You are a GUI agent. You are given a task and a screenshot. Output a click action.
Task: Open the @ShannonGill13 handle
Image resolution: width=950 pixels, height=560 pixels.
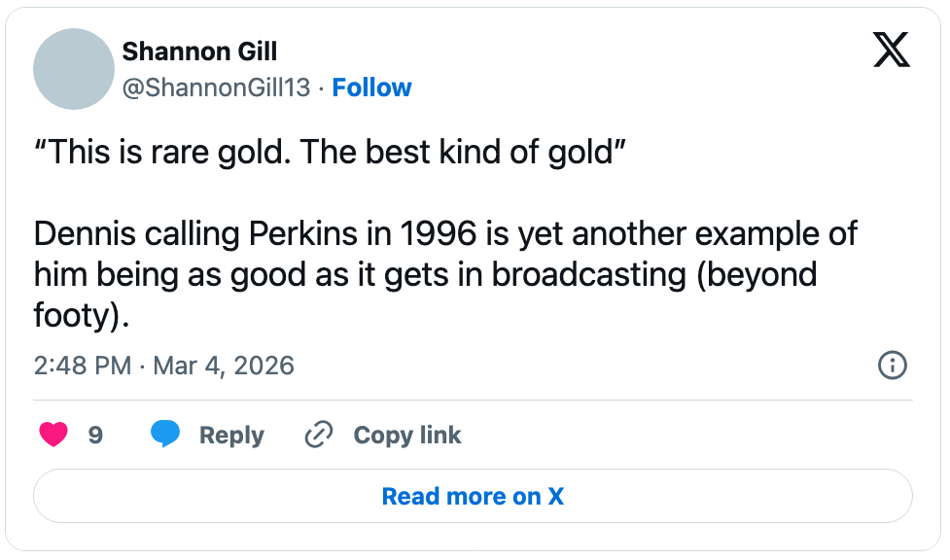[216, 87]
